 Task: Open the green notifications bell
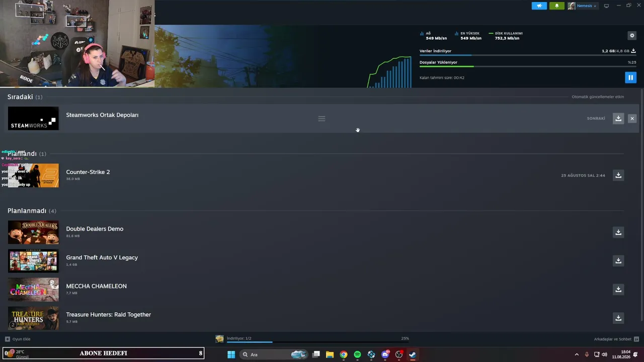click(557, 6)
